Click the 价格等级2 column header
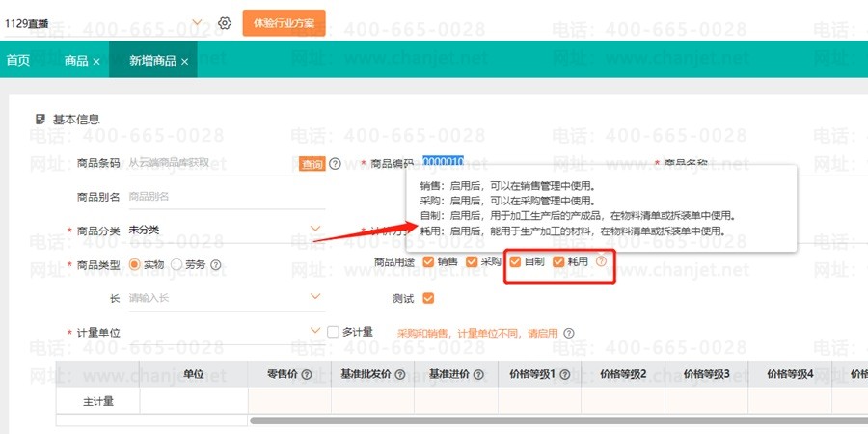The height and width of the screenshot is (434, 868). 623,375
